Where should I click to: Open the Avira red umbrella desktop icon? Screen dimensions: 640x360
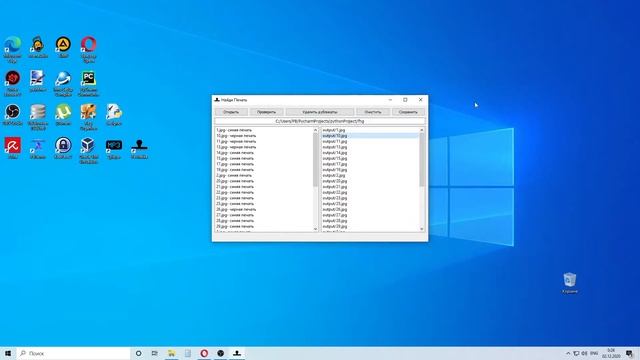tap(13, 148)
